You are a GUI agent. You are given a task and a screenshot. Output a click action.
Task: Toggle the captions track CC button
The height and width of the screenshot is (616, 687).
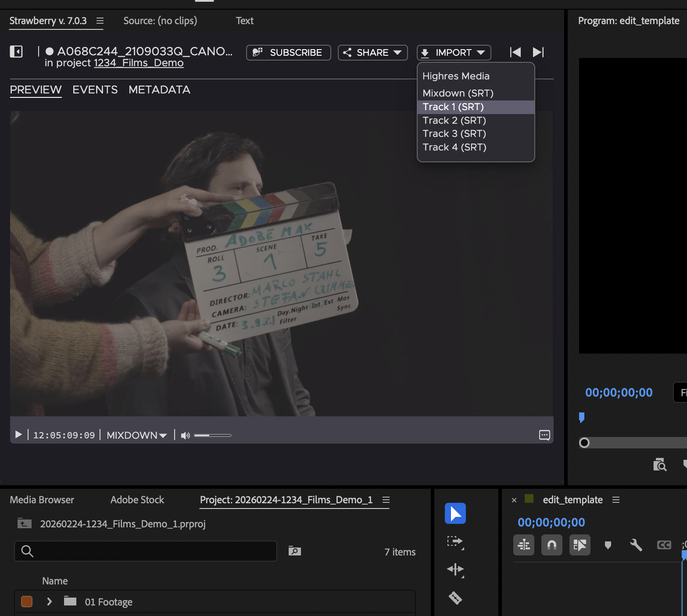664,545
